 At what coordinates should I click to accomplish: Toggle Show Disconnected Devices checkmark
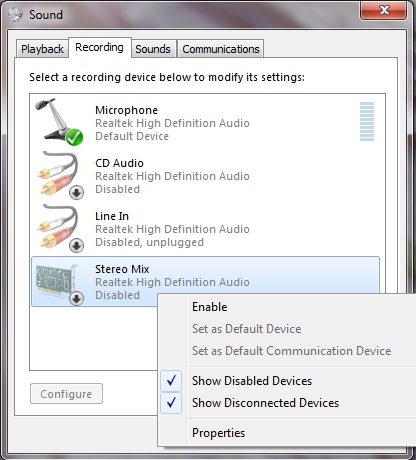click(171, 403)
